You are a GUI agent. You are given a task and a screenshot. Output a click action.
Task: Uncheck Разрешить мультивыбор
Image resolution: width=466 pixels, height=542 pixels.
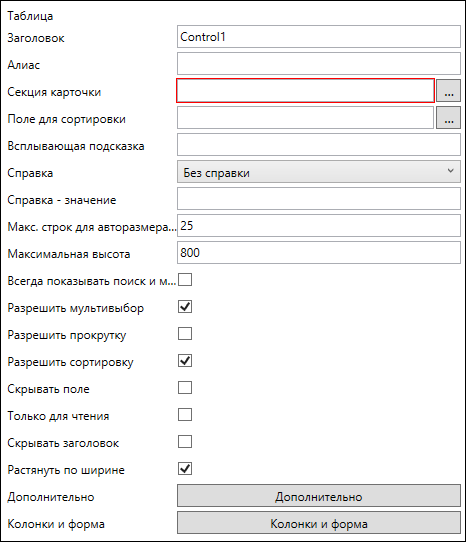(x=185, y=307)
